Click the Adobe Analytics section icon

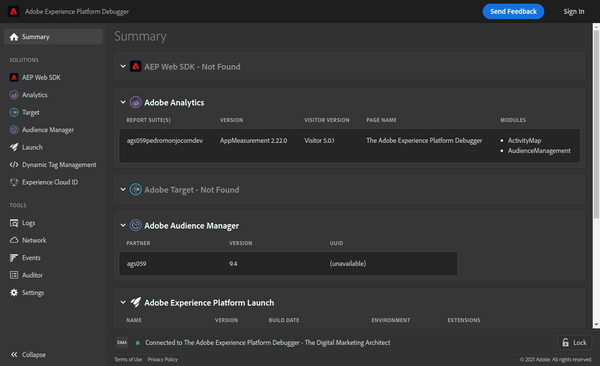tap(135, 102)
